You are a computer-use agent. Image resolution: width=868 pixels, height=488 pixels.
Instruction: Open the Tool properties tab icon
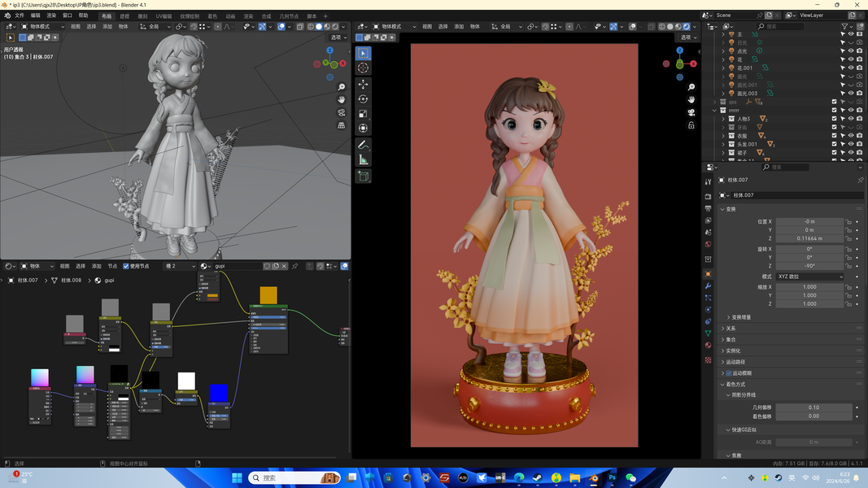tap(708, 181)
